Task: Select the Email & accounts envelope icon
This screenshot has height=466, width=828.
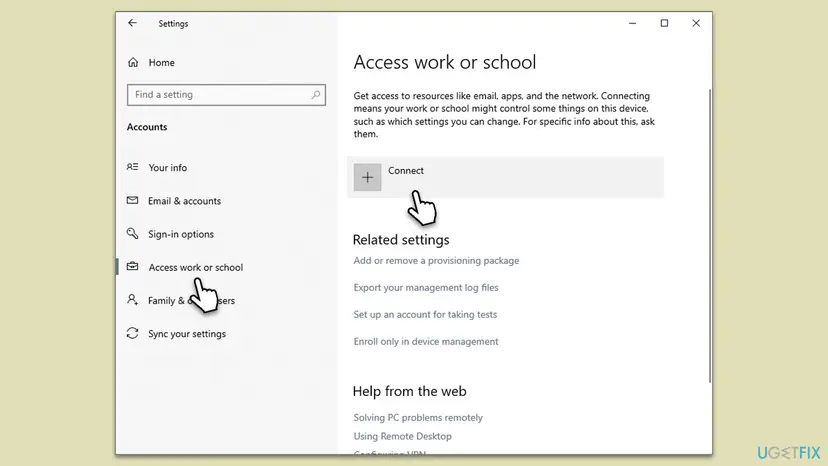Action: (x=133, y=200)
